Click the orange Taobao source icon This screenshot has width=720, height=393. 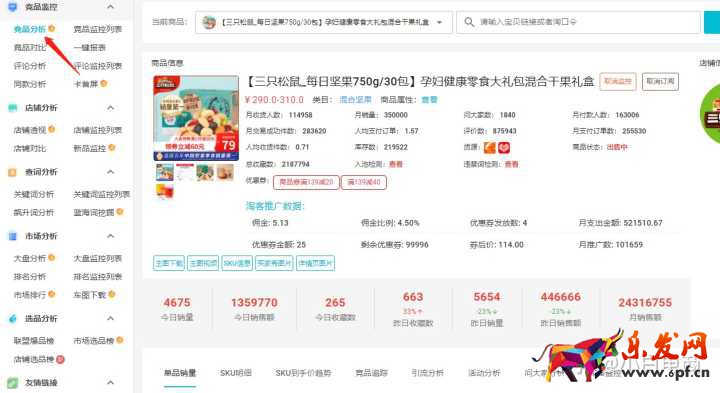tap(490, 147)
